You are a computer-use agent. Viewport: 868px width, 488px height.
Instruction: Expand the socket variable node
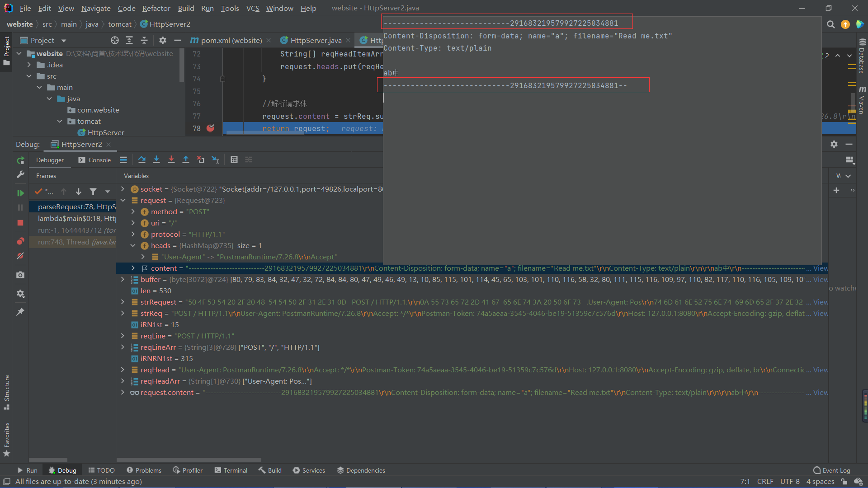[123, 189]
